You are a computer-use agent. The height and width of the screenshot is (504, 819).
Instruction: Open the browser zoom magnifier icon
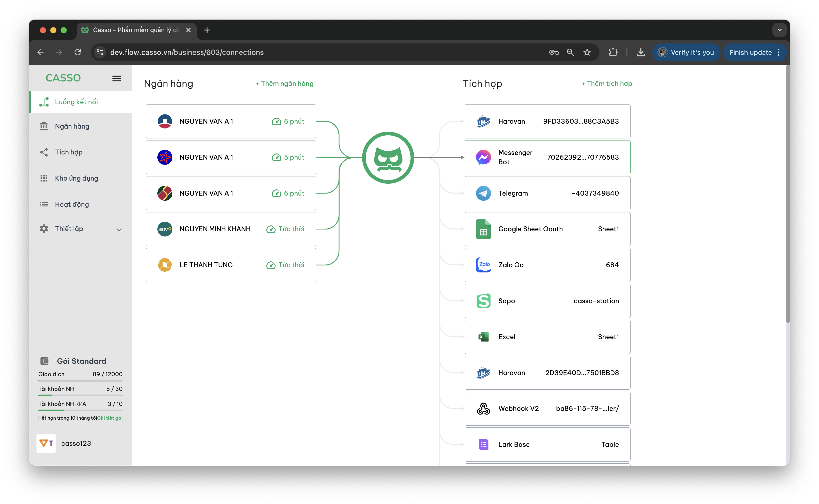click(x=570, y=52)
